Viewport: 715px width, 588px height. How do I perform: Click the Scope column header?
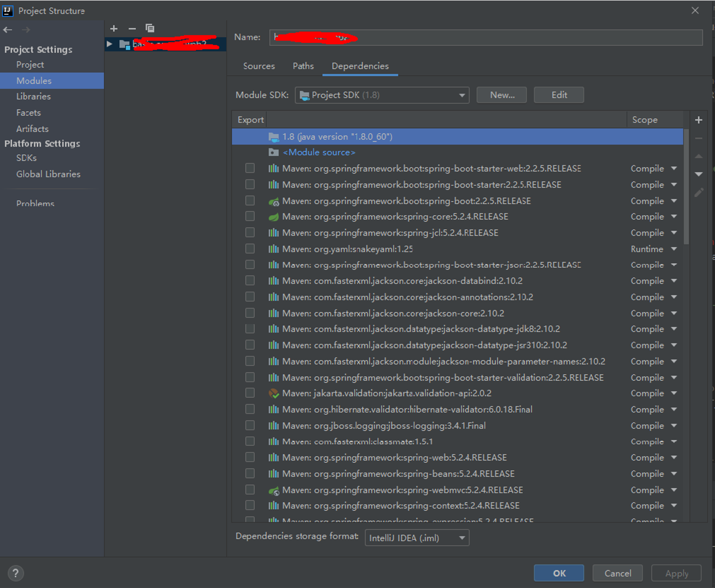click(x=655, y=120)
